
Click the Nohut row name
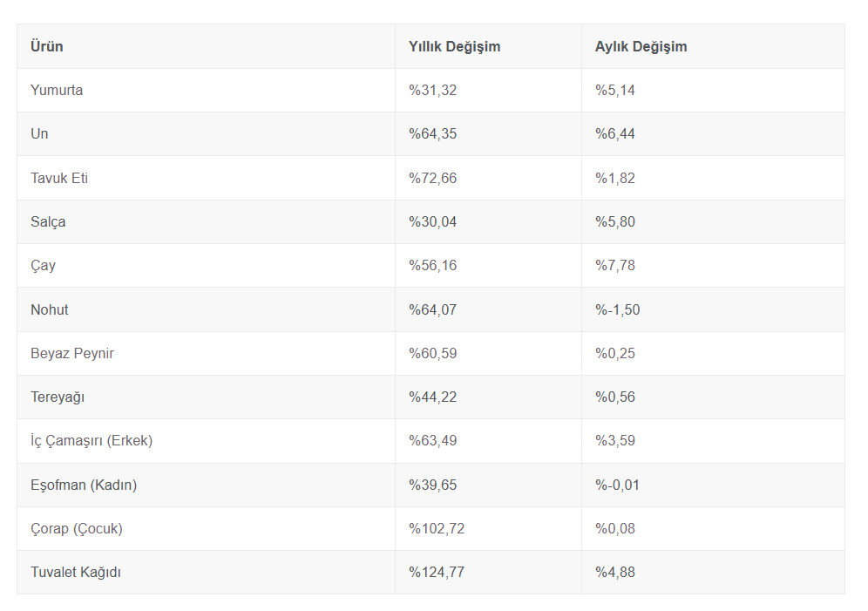(50, 309)
